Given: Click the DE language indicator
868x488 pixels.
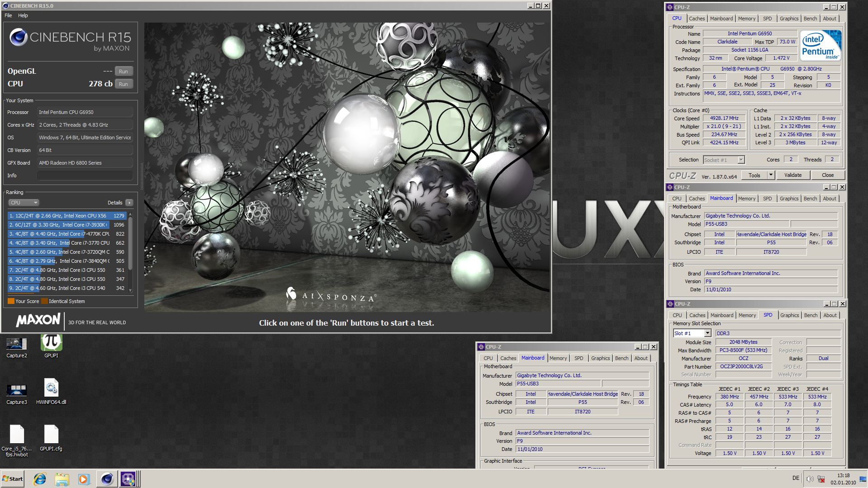Looking at the screenshot, I should click(x=796, y=478).
